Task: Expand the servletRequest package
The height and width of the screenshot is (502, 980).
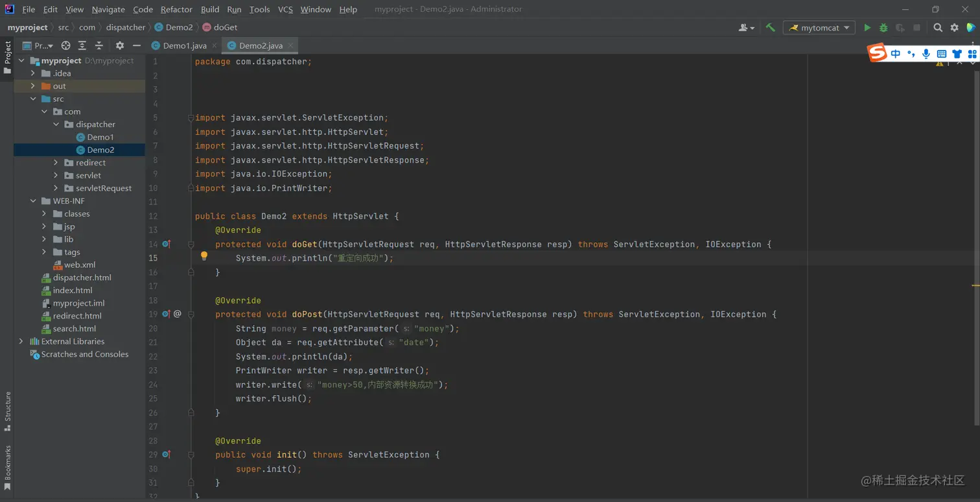Action: click(56, 188)
